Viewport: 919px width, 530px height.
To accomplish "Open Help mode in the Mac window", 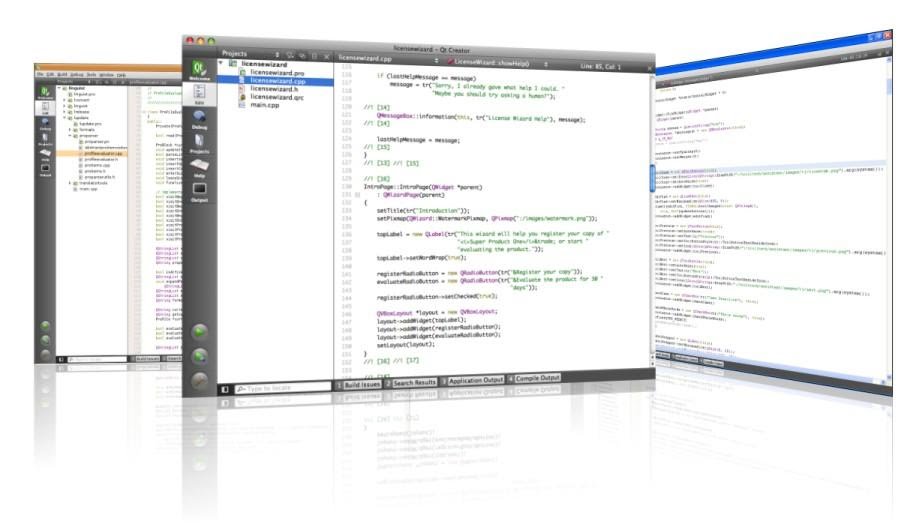I will click(x=199, y=168).
